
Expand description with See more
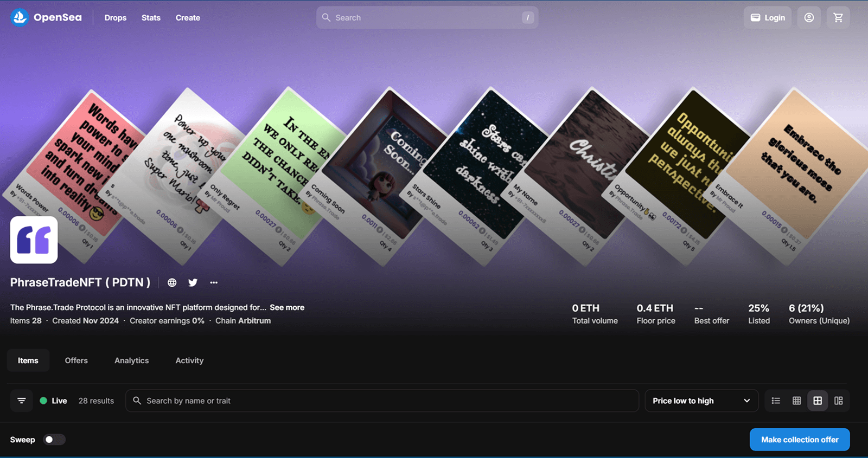tap(287, 307)
